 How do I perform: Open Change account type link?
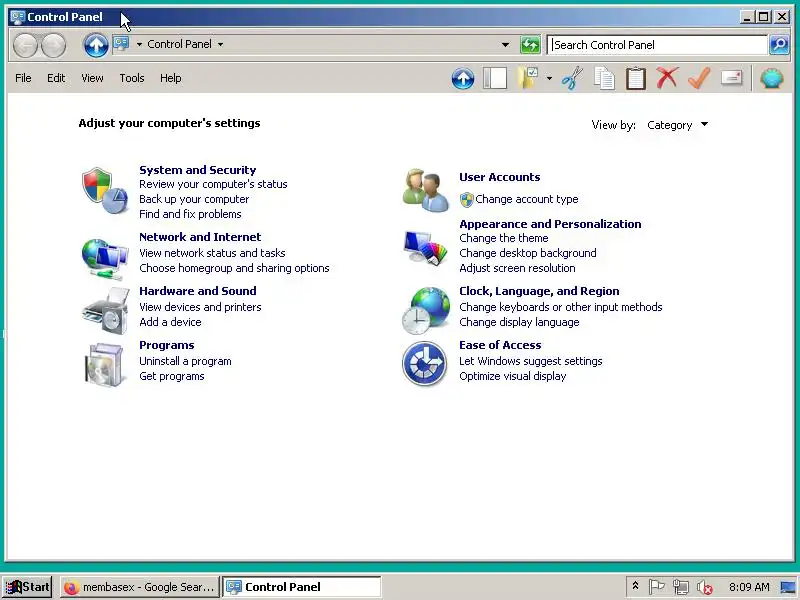(x=527, y=199)
